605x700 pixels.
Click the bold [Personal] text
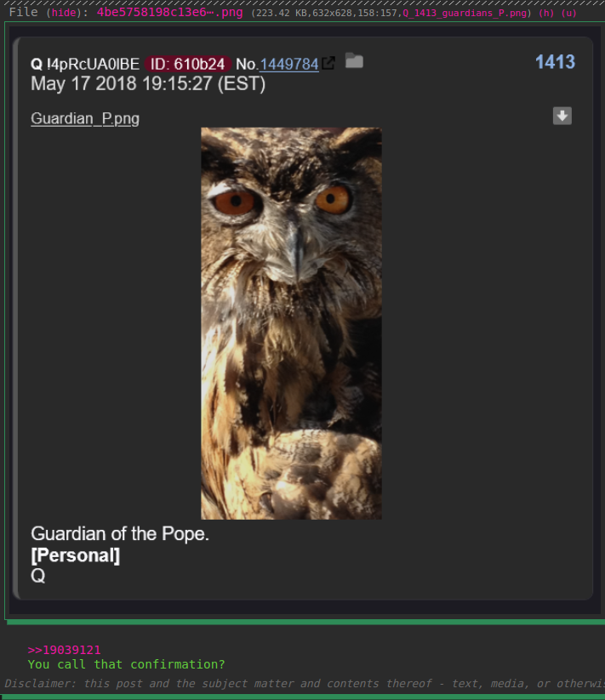pos(76,555)
